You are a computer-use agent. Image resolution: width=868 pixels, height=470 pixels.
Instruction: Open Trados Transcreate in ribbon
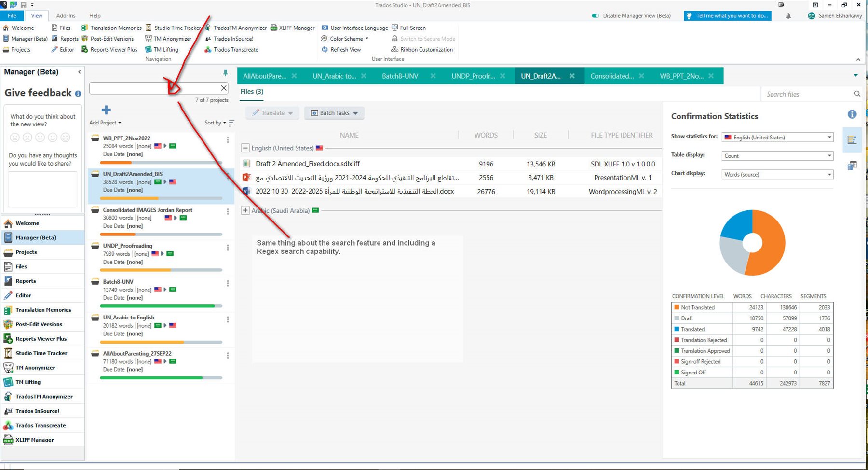pyautogui.click(x=231, y=49)
